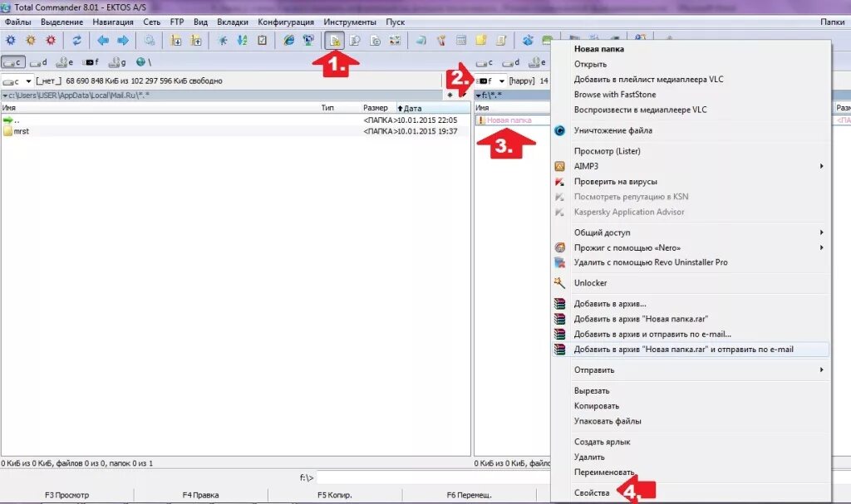Go forward using the blue right arrow
Screen dimensions: 851x504
[x=123, y=40]
